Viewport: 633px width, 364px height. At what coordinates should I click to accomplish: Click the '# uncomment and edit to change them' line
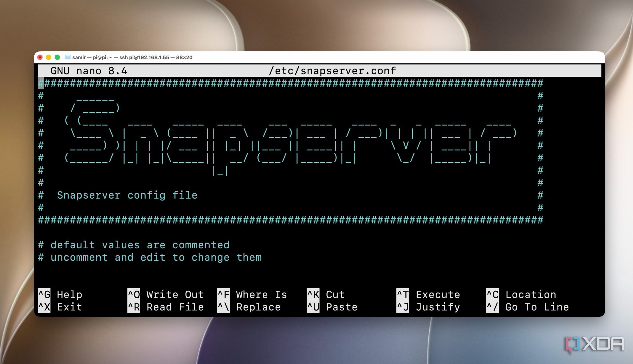(150, 257)
